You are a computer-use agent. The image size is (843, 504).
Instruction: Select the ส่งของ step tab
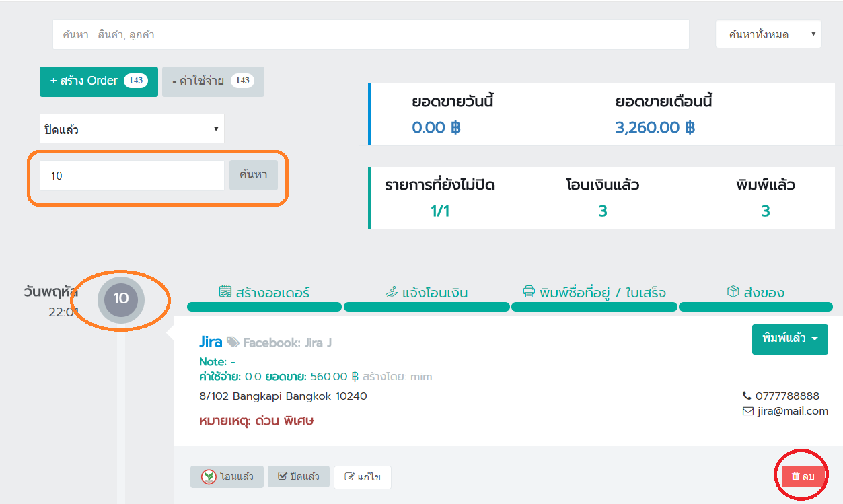[756, 293]
